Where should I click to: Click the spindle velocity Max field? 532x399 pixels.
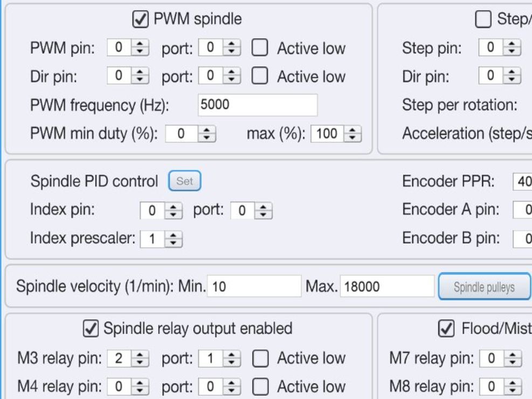386,286
